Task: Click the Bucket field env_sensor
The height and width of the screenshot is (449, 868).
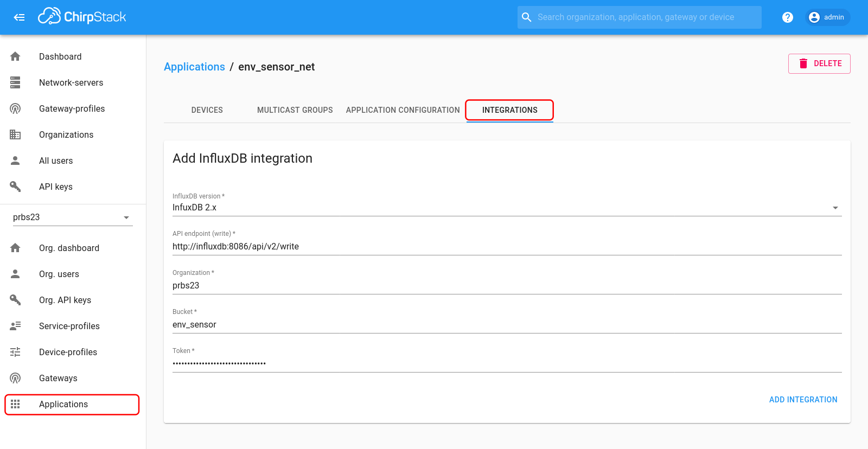Action: [x=507, y=325]
